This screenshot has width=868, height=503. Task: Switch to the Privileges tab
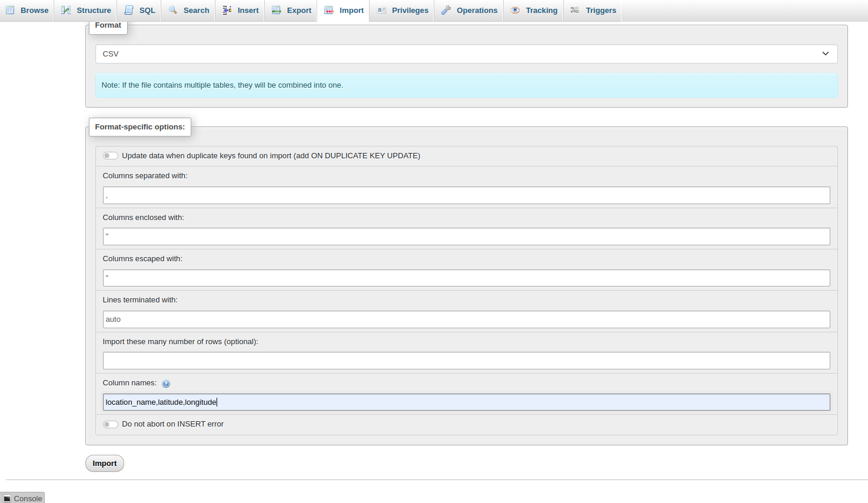pos(403,10)
